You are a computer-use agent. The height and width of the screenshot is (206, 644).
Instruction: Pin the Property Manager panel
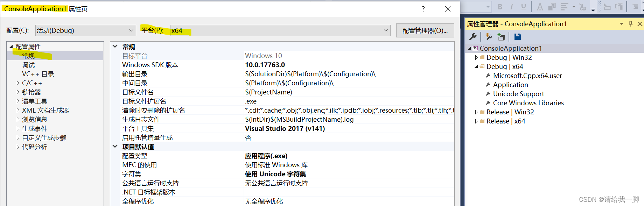631,24
